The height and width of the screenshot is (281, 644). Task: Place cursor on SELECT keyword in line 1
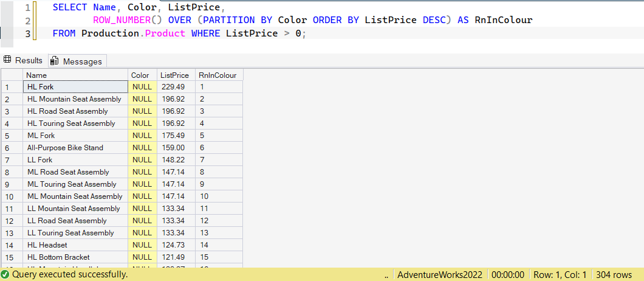click(70, 7)
